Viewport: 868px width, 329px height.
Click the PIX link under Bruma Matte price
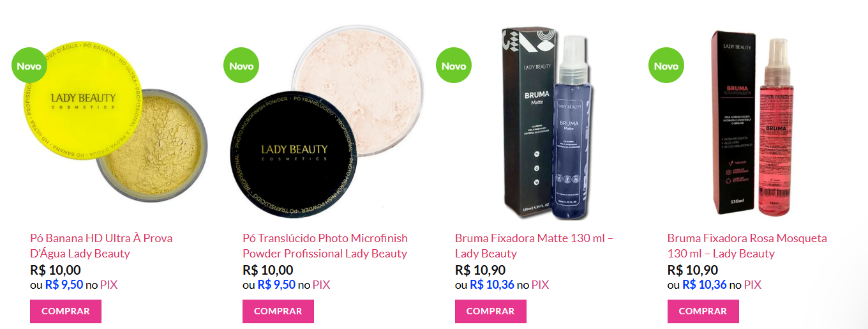pos(540,285)
